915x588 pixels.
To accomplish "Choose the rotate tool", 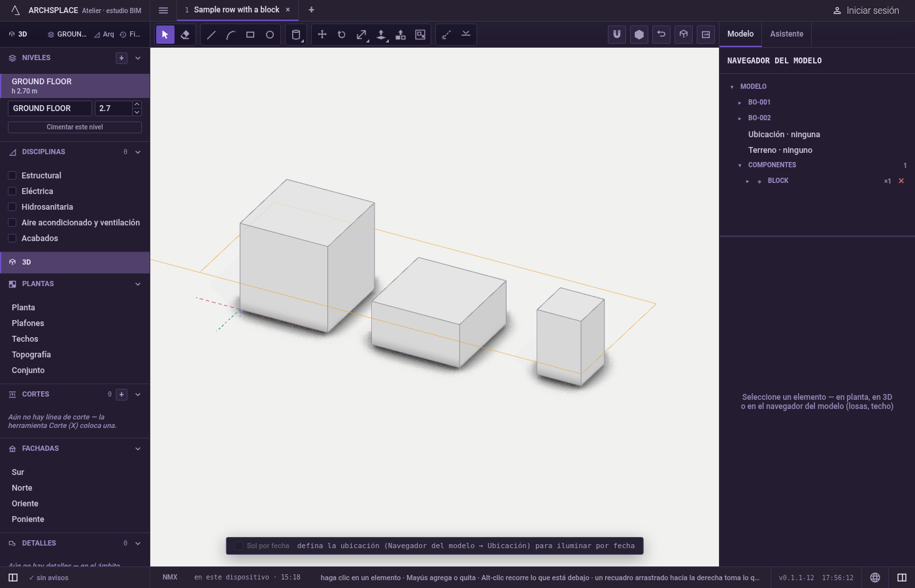I will (342, 35).
